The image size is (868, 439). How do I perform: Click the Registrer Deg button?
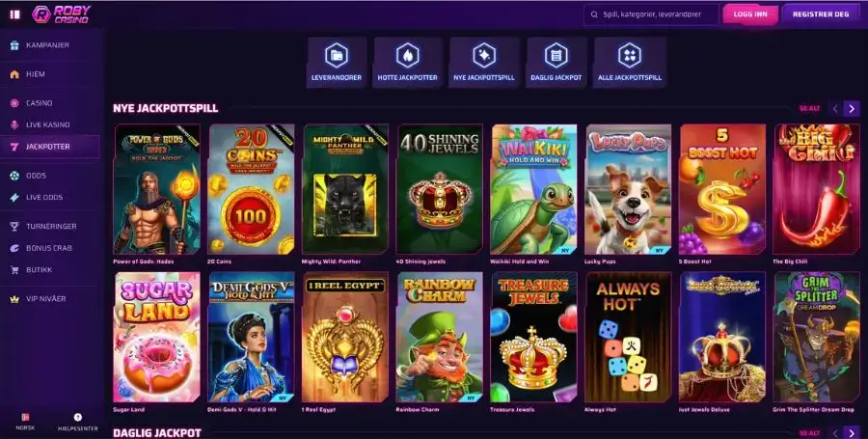coord(821,14)
